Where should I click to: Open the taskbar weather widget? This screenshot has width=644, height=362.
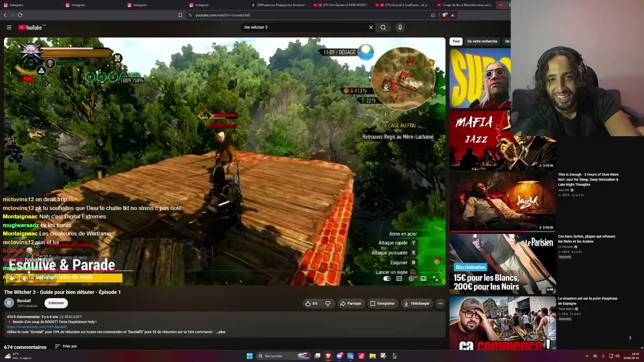tap(18, 356)
